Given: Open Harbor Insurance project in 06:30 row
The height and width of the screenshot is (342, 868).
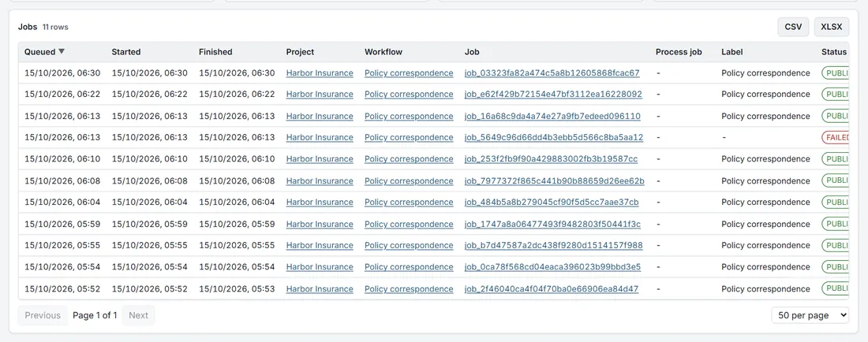Looking at the screenshot, I should [x=320, y=73].
